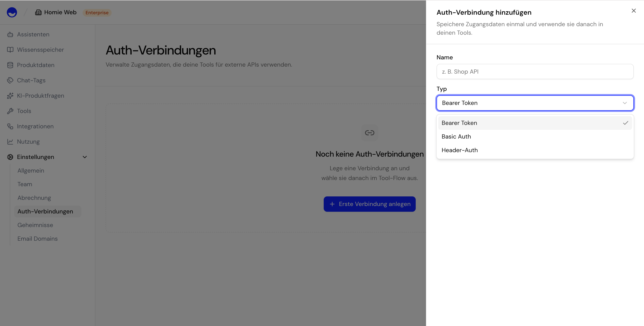Click the Produktdaten database icon

click(x=10, y=65)
